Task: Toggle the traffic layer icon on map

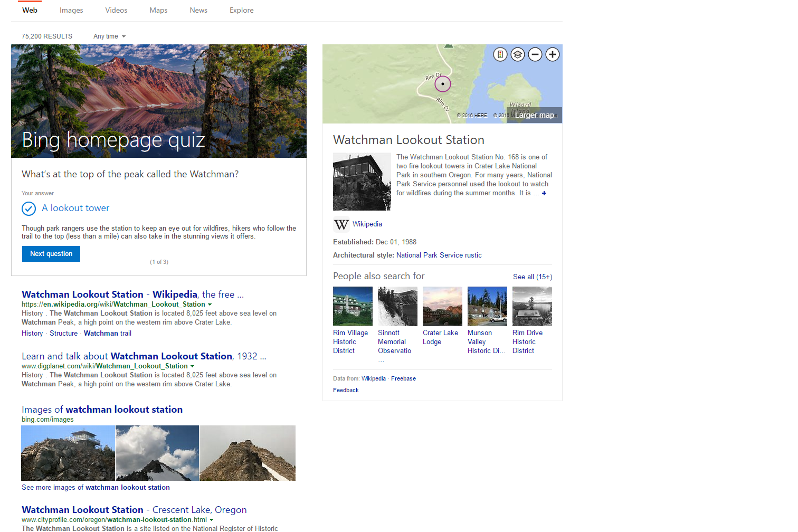Action: click(x=500, y=54)
